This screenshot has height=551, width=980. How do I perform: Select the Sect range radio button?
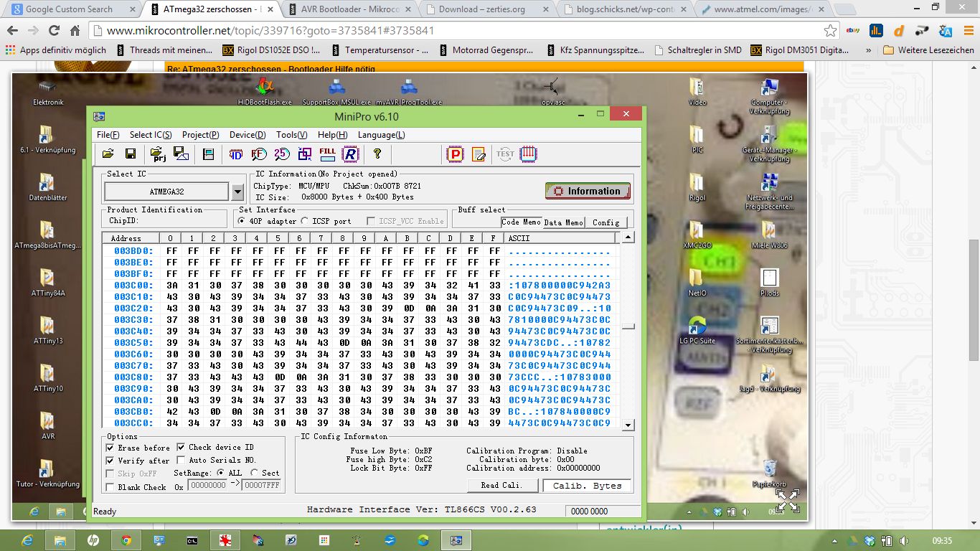[x=254, y=472]
